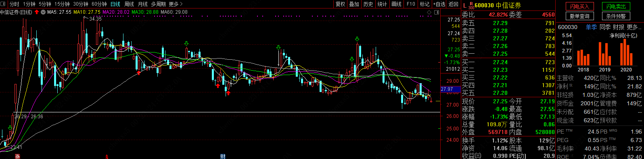Click the green down arrow signal above the late peak candle
Screen dimensions: 644x159
point(357,39)
